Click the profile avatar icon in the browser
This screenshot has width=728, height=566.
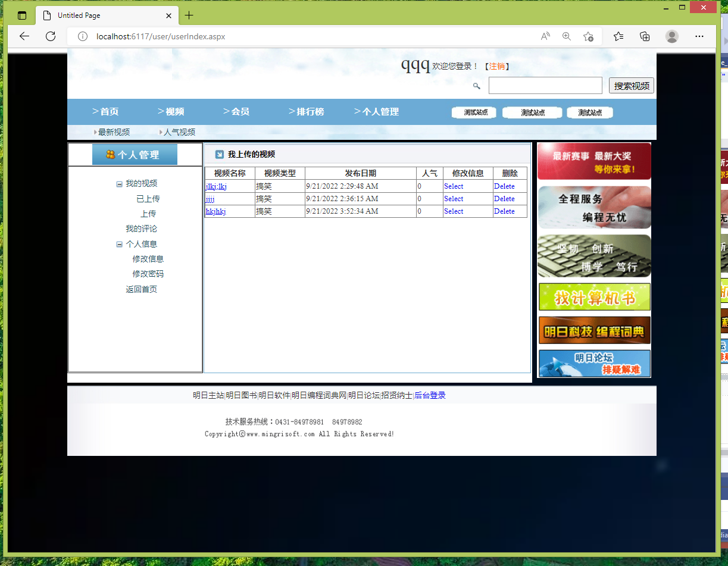point(671,36)
